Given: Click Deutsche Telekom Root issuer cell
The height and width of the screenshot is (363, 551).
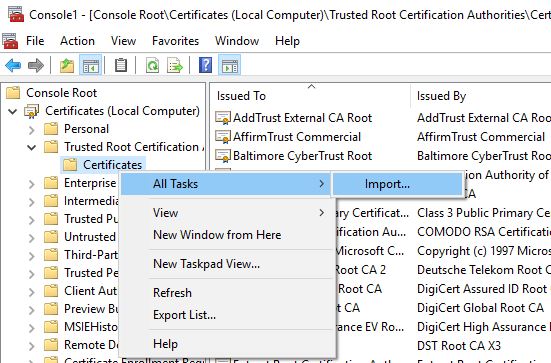Looking at the screenshot, I should coord(484,270).
